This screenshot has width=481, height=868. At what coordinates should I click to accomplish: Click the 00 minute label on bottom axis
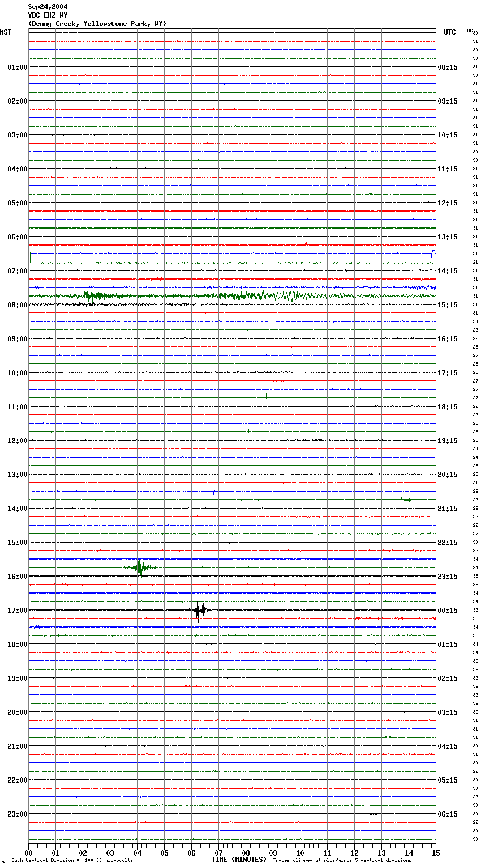29,853
